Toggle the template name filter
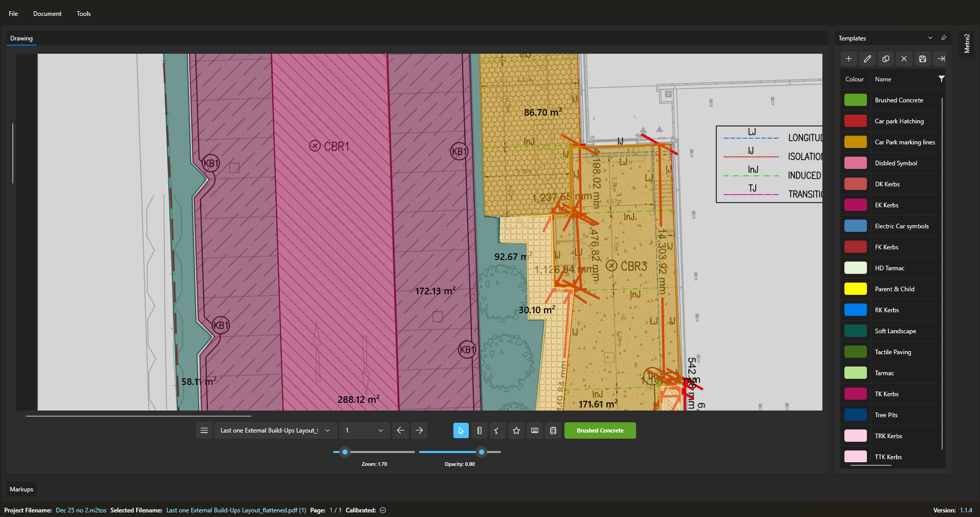Screen dimensions: 980x517 point(941,79)
